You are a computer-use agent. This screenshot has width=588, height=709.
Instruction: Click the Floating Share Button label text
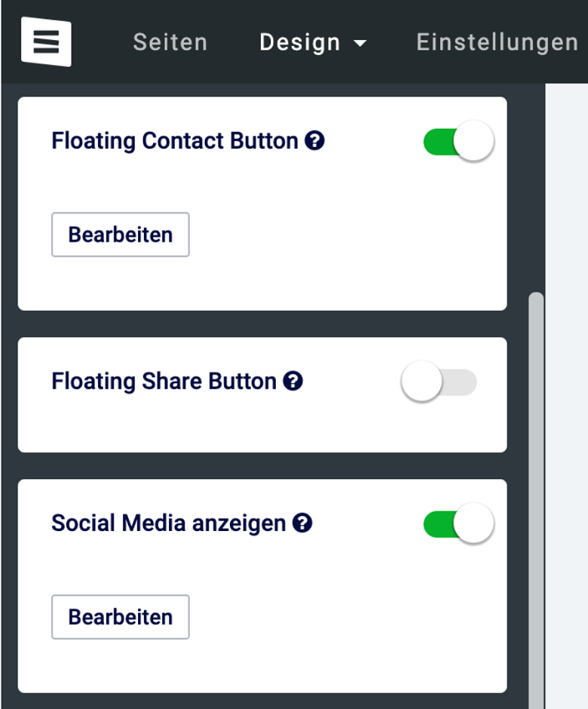click(164, 381)
